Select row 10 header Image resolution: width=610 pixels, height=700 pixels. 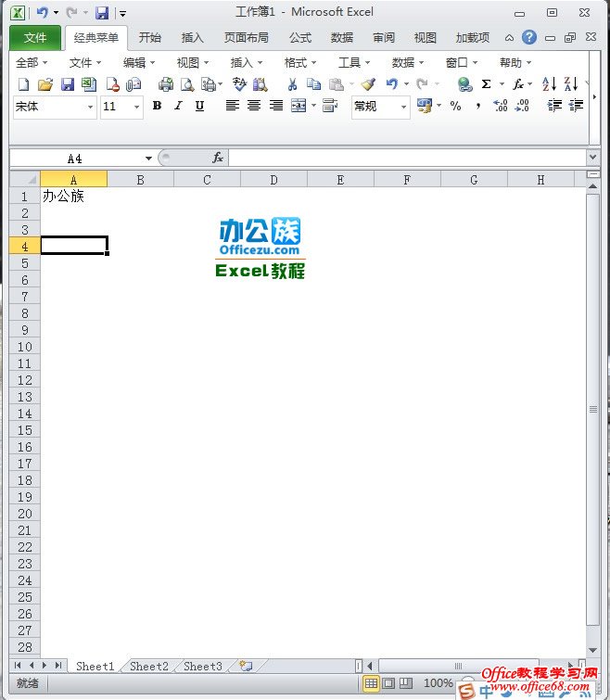pyautogui.click(x=24, y=347)
